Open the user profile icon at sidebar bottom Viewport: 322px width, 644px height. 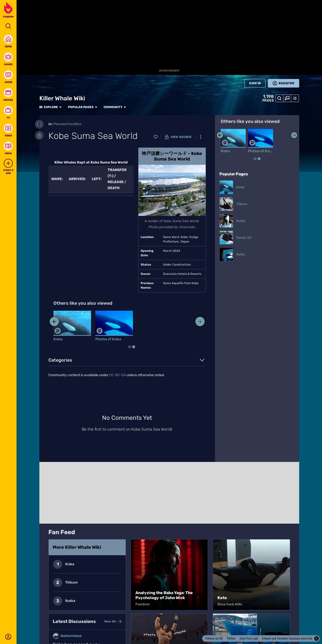(8, 637)
